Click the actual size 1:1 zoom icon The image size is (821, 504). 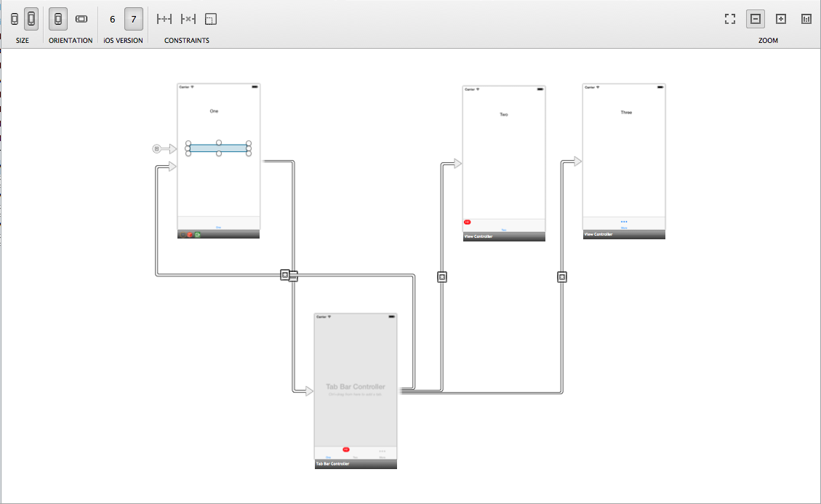click(x=806, y=19)
